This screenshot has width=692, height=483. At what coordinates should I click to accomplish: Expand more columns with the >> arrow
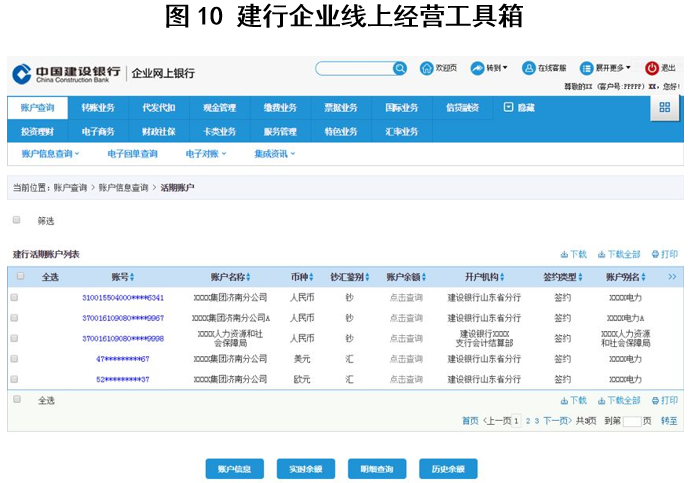(672, 277)
